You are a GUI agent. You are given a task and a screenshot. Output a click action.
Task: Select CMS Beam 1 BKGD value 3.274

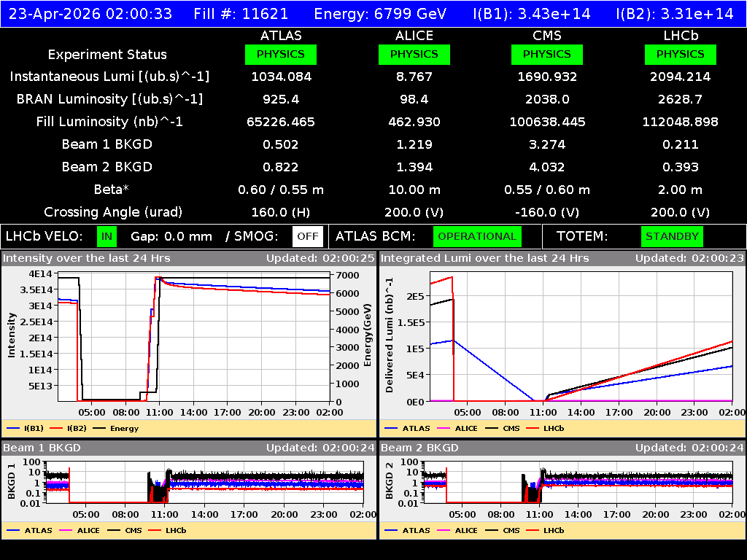(547, 144)
